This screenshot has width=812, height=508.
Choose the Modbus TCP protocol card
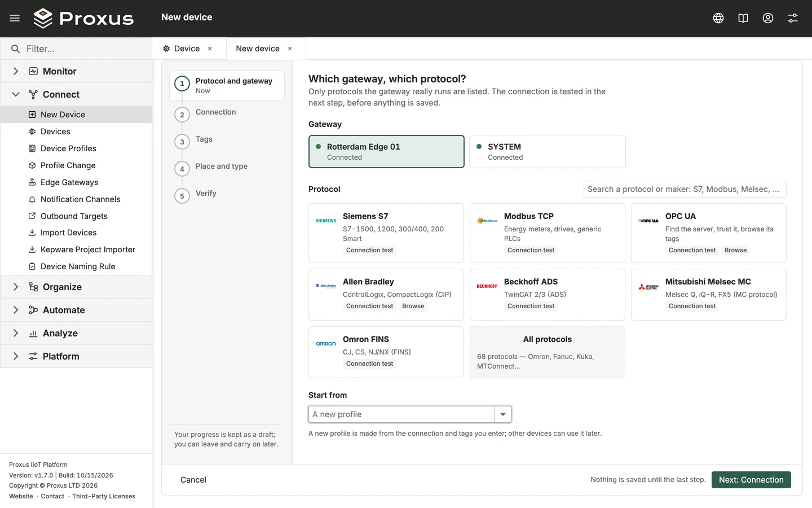pos(548,233)
